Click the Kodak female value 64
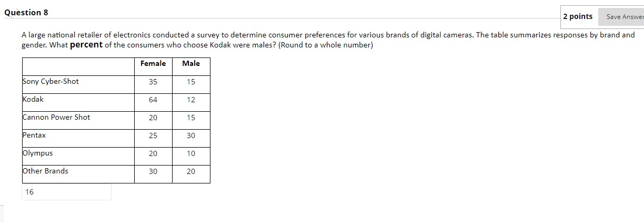This screenshot has width=644, height=223. point(153,100)
